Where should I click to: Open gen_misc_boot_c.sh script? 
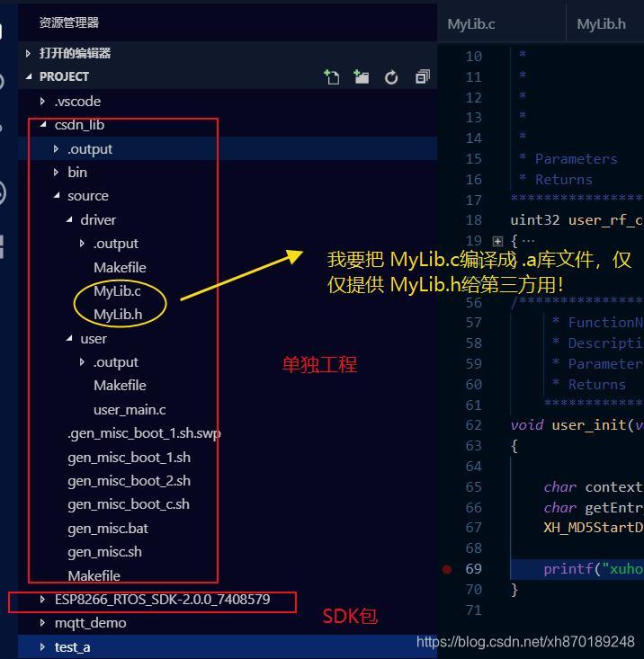click(129, 504)
